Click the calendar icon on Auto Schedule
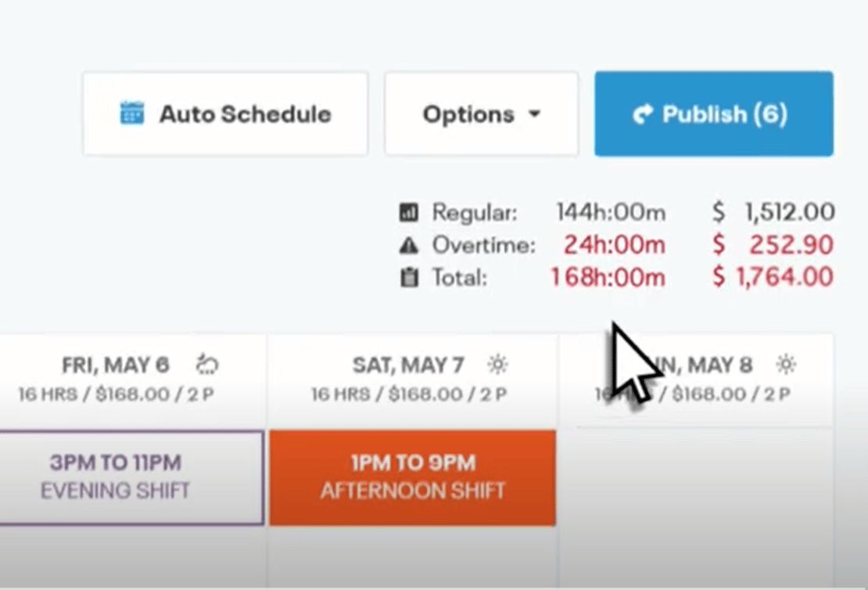Screen dimensions: 868x590 click(133, 113)
